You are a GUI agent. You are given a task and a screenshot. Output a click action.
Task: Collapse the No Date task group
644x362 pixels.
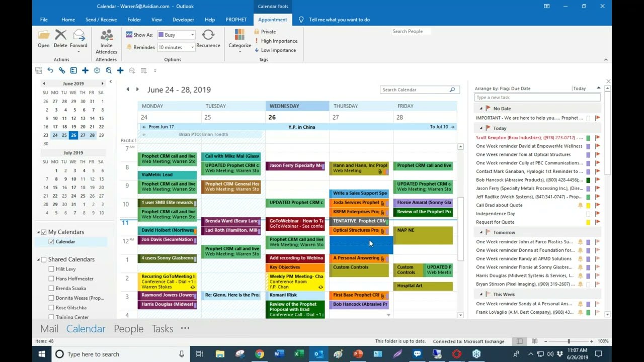481,109
